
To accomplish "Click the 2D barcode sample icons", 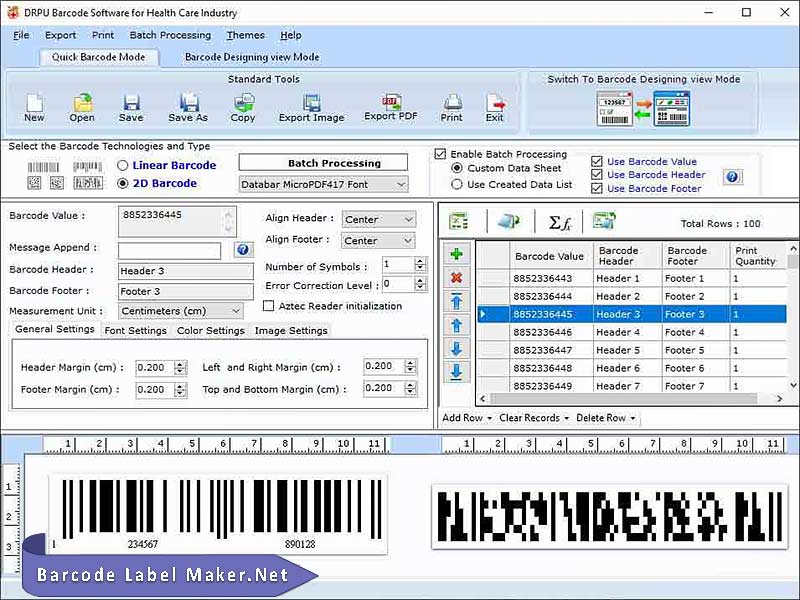I will 65,183.
